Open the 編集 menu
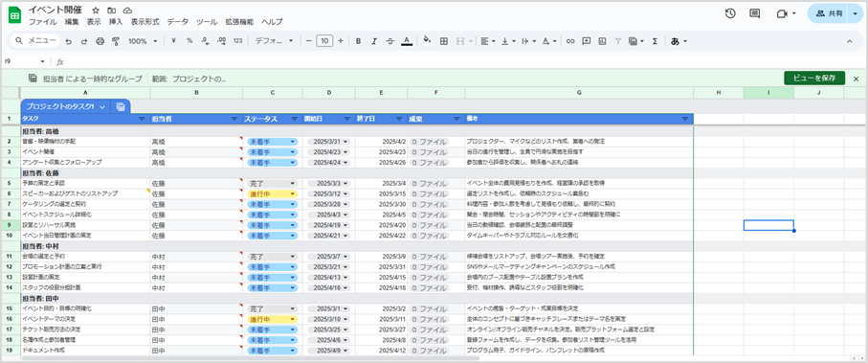 pyautogui.click(x=72, y=22)
